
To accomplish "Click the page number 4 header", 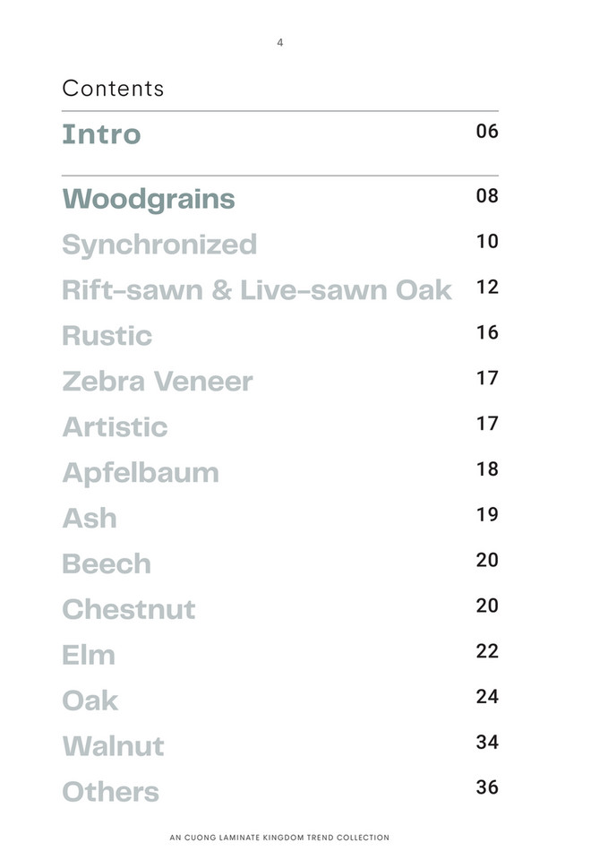I will click(280, 42).
